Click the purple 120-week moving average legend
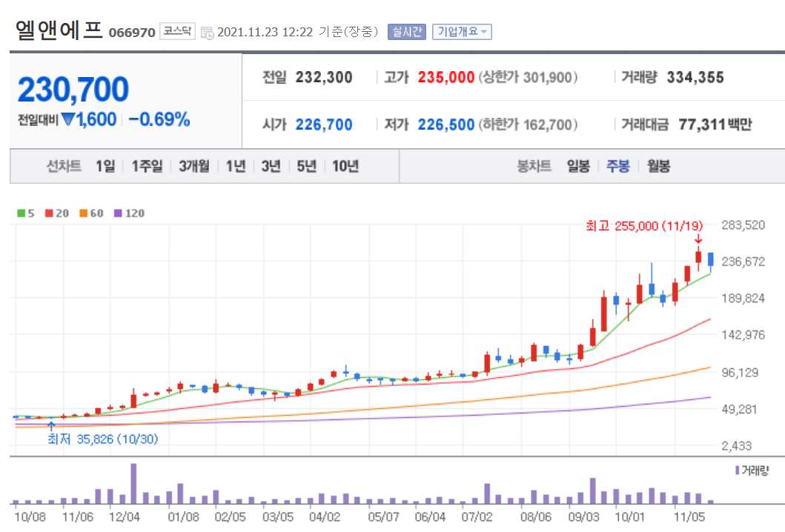This screenshot has width=785, height=532. click(x=127, y=213)
